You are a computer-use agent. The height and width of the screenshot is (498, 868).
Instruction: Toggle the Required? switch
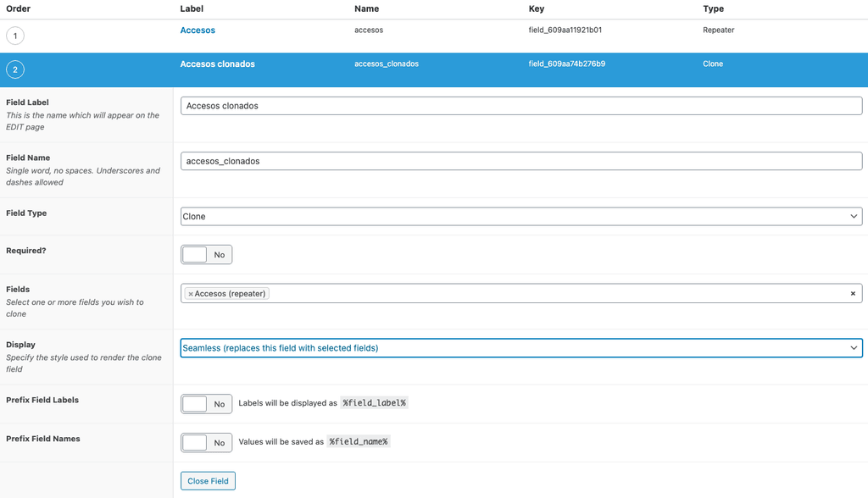pos(206,255)
